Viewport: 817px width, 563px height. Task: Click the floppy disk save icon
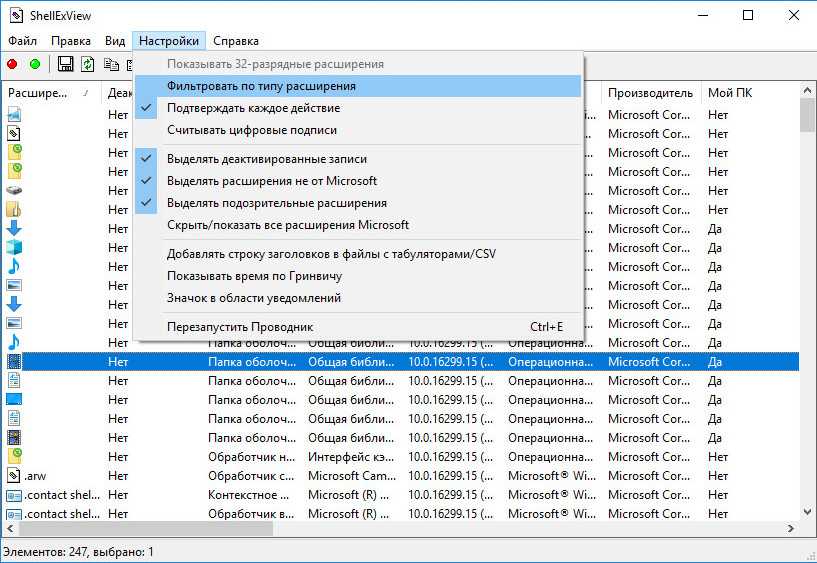[66, 64]
